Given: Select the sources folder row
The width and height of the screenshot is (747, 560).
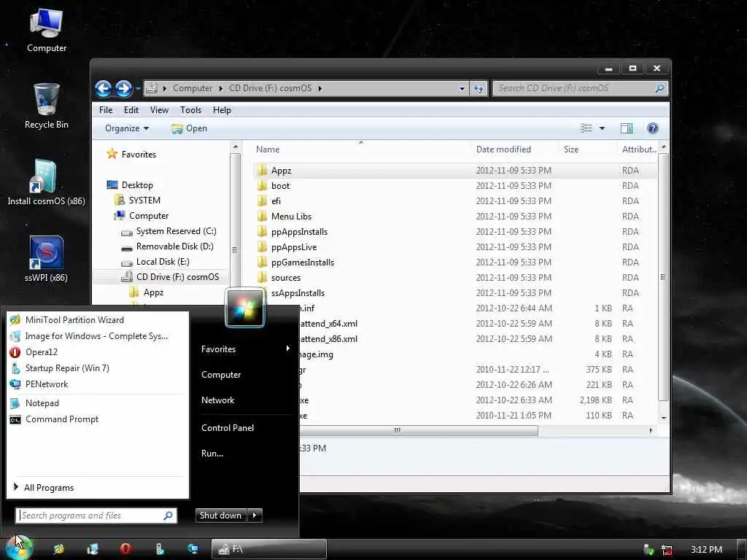Looking at the screenshot, I should [x=455, y=277].
